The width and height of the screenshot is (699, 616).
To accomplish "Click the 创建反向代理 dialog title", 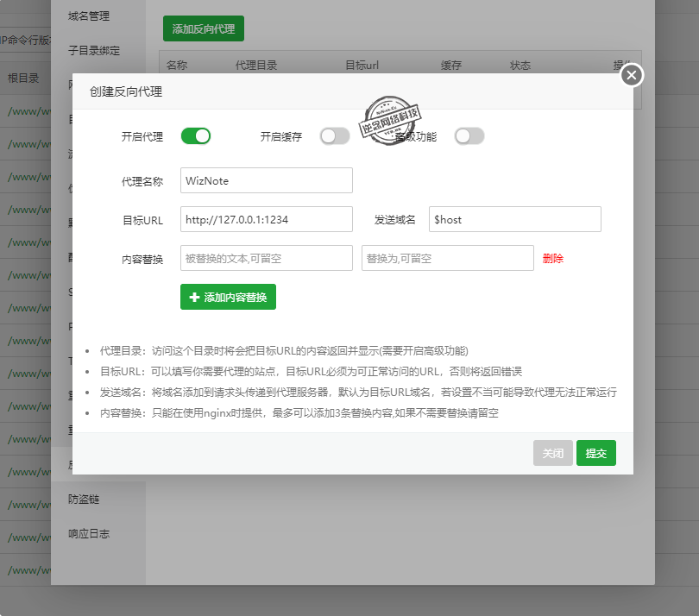I will click(x=126, y=91).
